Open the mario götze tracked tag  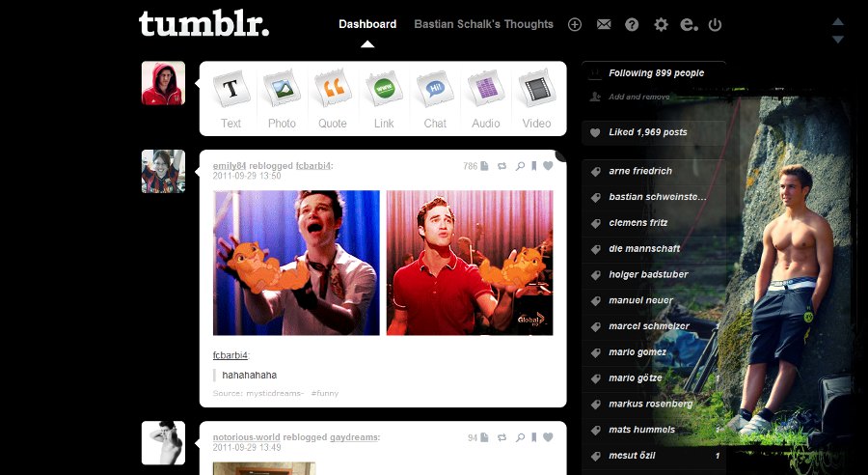(636, 378)
